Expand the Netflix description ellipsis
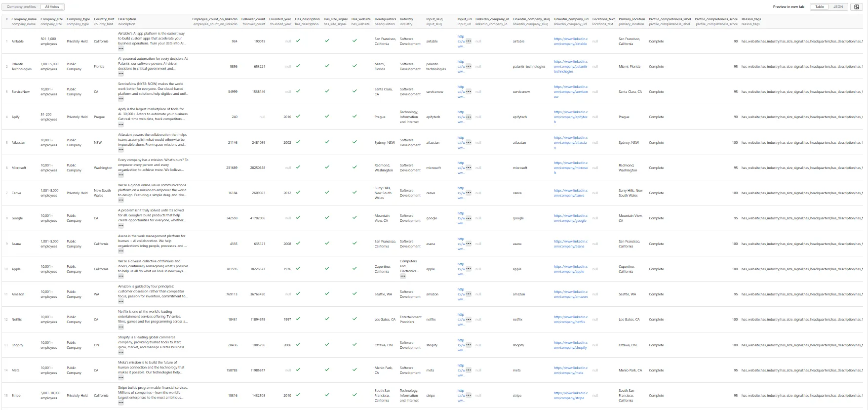 (121, 327)
